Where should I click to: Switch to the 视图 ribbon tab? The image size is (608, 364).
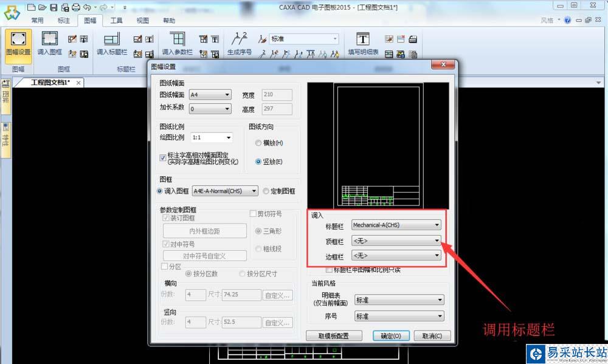point(143,21)
